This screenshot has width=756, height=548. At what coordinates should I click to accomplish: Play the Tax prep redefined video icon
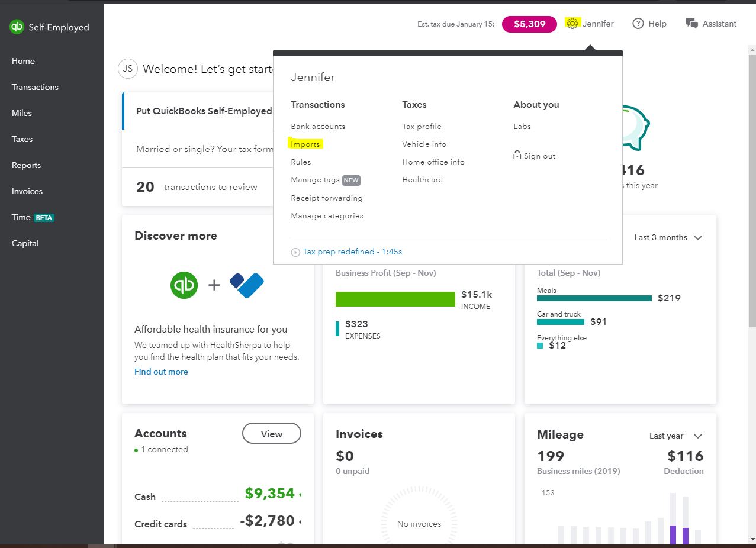295,252
